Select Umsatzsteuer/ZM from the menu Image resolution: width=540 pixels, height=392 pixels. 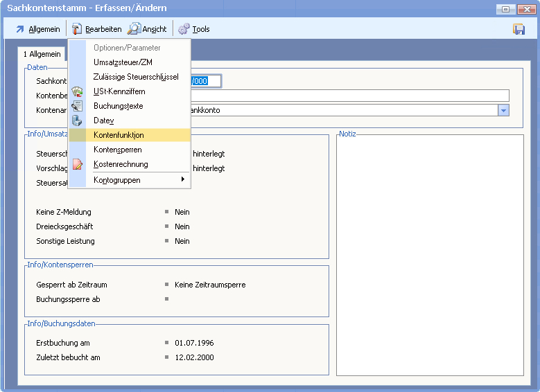pos(123,62)
